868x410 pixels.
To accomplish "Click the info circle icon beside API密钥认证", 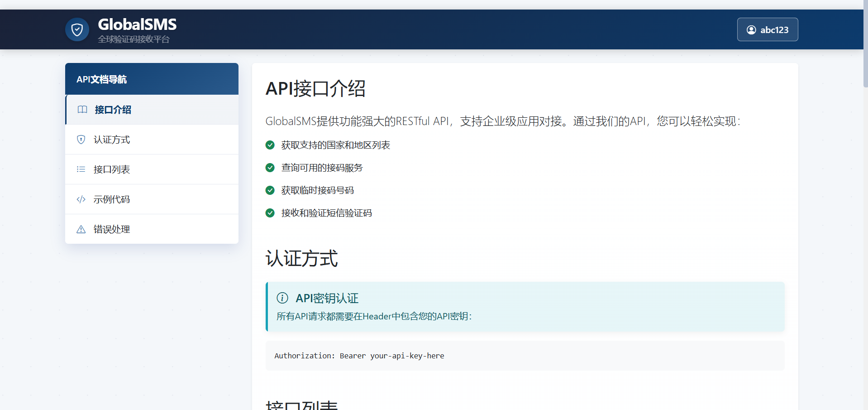I will tap(282, 298).
